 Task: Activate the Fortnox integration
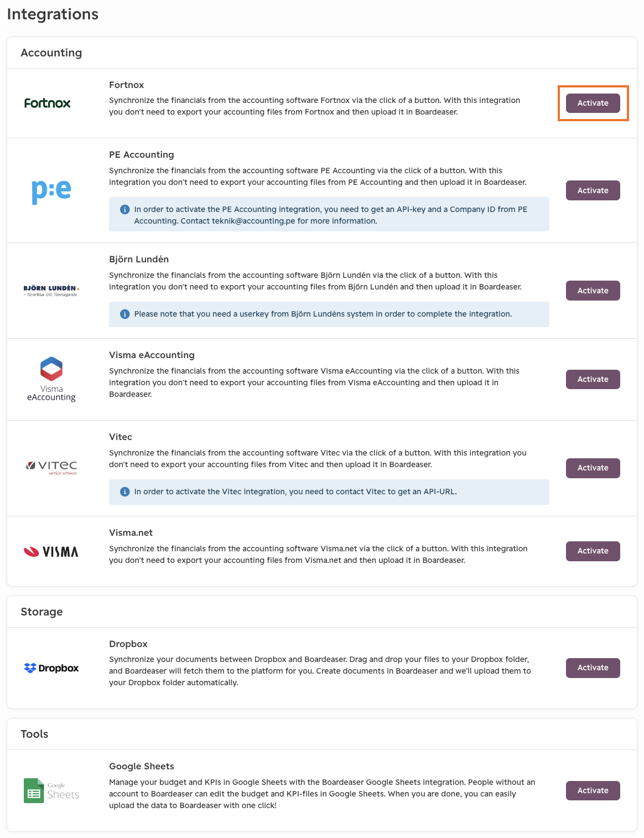click(593, 103)
